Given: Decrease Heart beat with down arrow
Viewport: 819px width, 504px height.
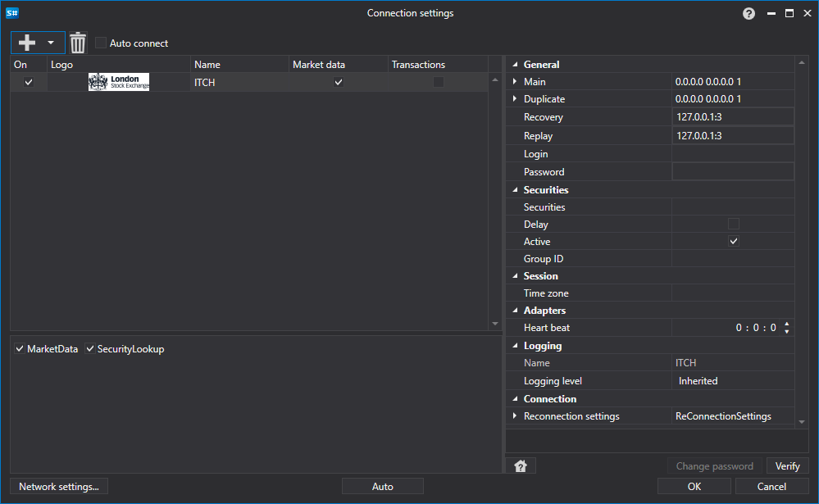Looking at the screenshot, I should coord(786,332).
